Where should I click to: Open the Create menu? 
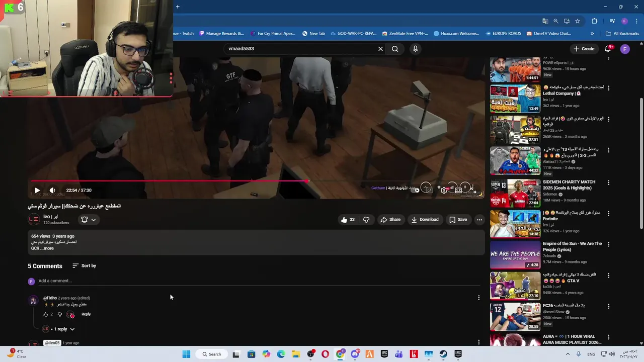(584, 49)
